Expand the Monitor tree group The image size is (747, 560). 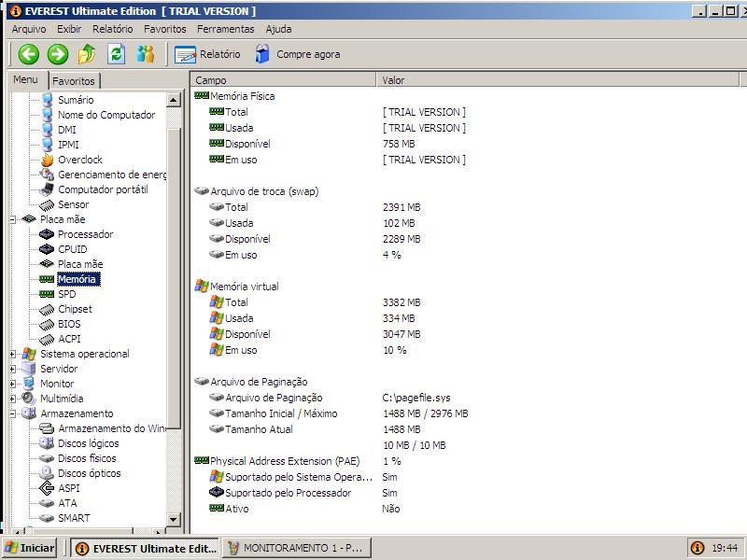[x=13, y=384]
